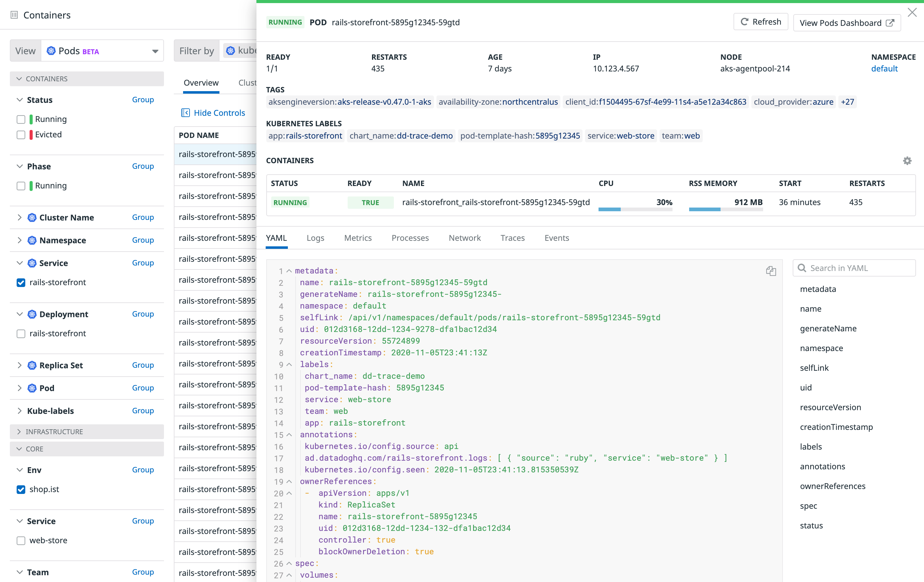Screen dimensions: 924x582
Task: Click the Hide Controls panel icon
Action: click(186, 112)
